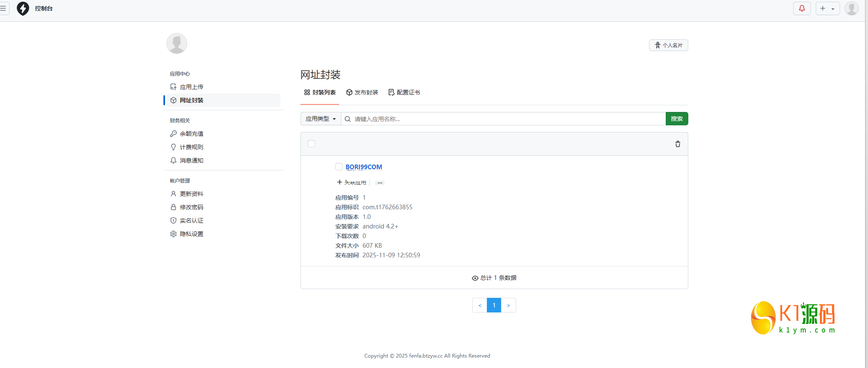Screen dimensions: 868x368
Task: Click the ellipsis more options icon
Action: point(379,183)
